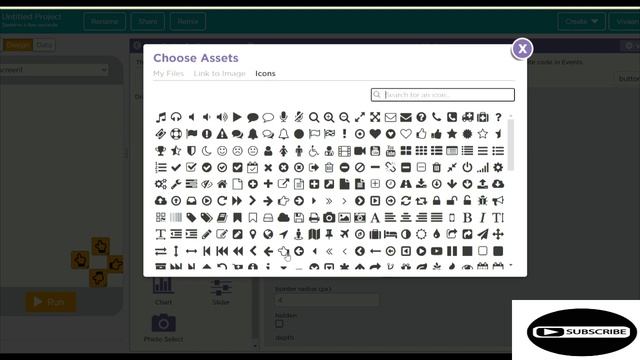Image resolution: width=640 pixels, height=360 pixels.
Task: Focus the icon search field
Action: click(443, 95)
